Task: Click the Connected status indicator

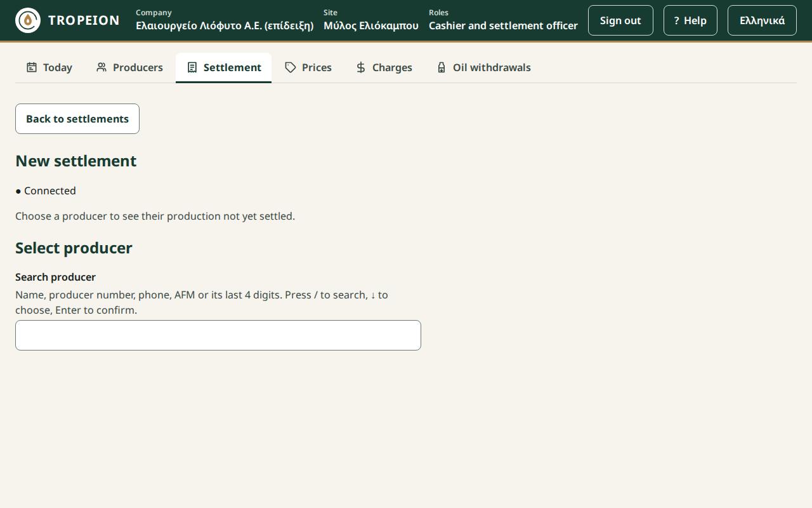Action: pyautogui.click(x=46, y=190)
